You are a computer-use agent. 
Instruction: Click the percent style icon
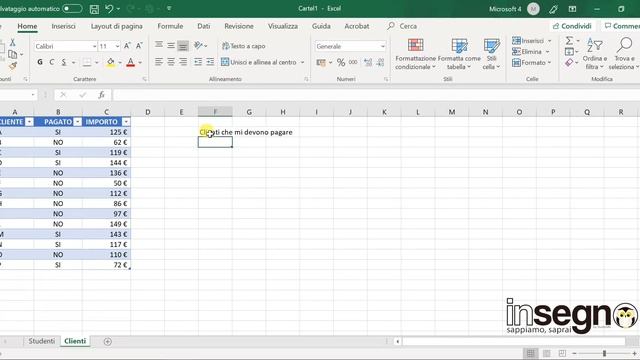point(341,62)
